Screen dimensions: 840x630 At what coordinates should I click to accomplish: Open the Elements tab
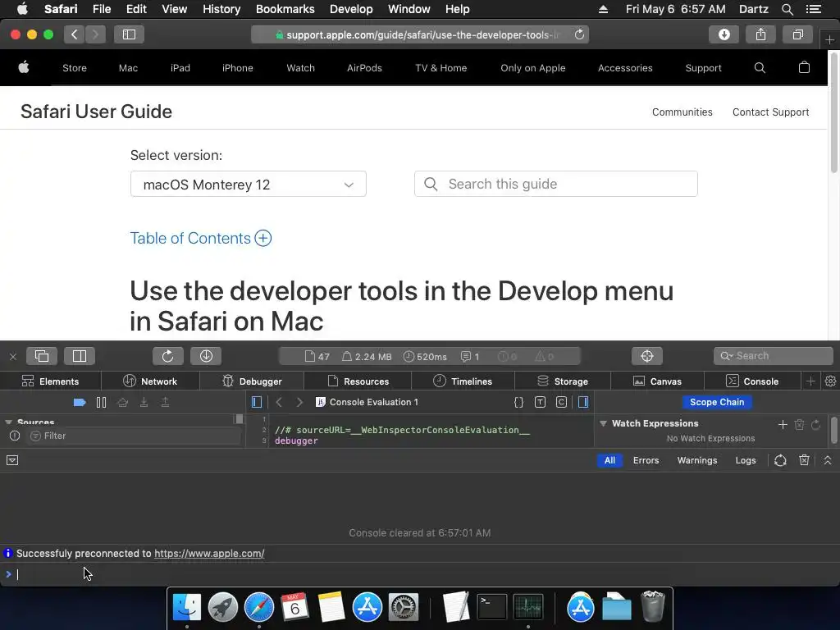click(50, 381)
